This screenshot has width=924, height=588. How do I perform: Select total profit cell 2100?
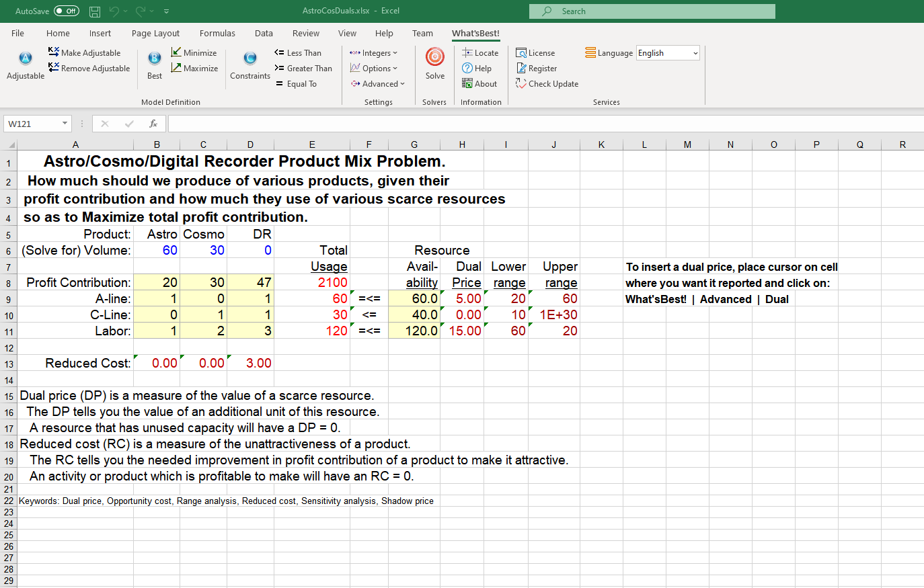point(312,283)
